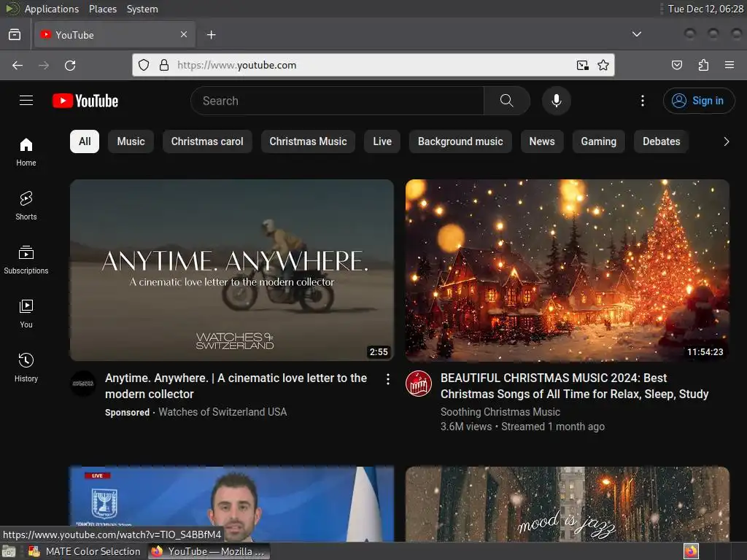Viewport: 747px width, 560px height.
Task: Close the YouTube browser tab
Action: pos(183,34)
